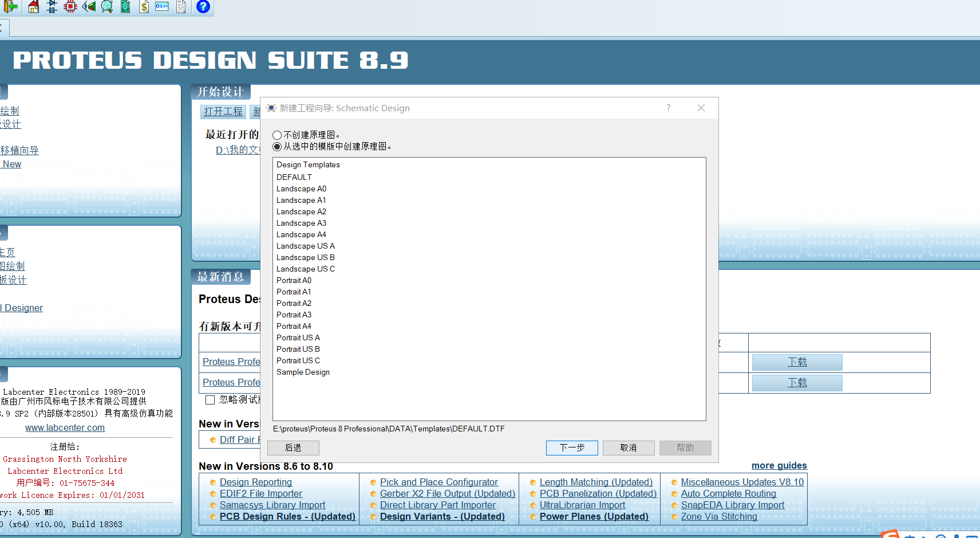Open the 'more guides' link
The image size is (980, 538).
click(779, 465)
